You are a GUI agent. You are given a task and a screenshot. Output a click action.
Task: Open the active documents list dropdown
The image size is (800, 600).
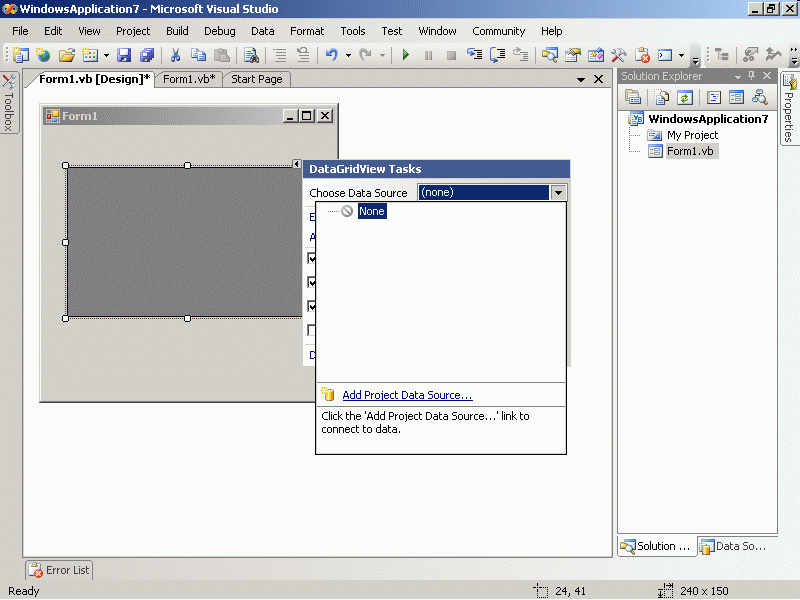pyautogui.click(x=581, y=79)
